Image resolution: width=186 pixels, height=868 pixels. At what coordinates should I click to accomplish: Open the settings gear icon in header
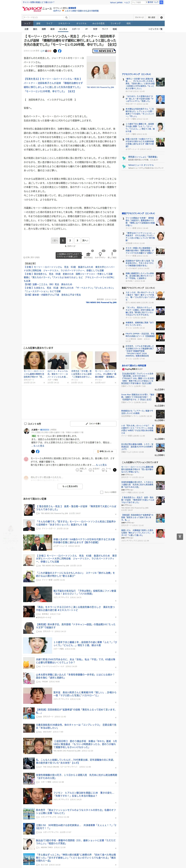(161, 18)
